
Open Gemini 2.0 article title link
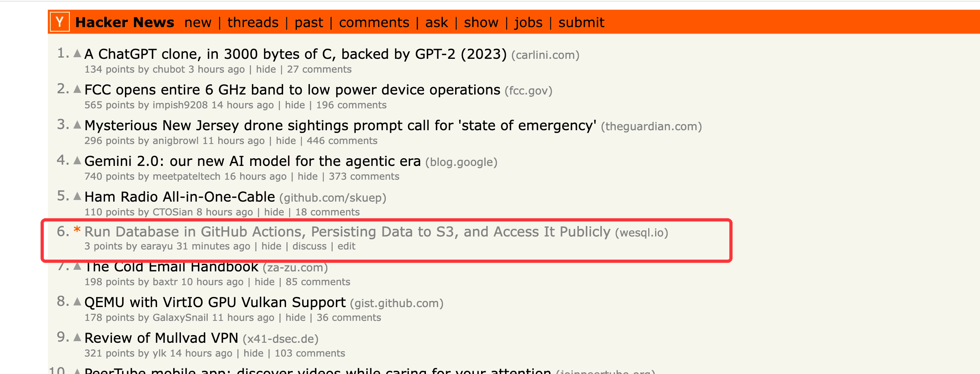252,161
